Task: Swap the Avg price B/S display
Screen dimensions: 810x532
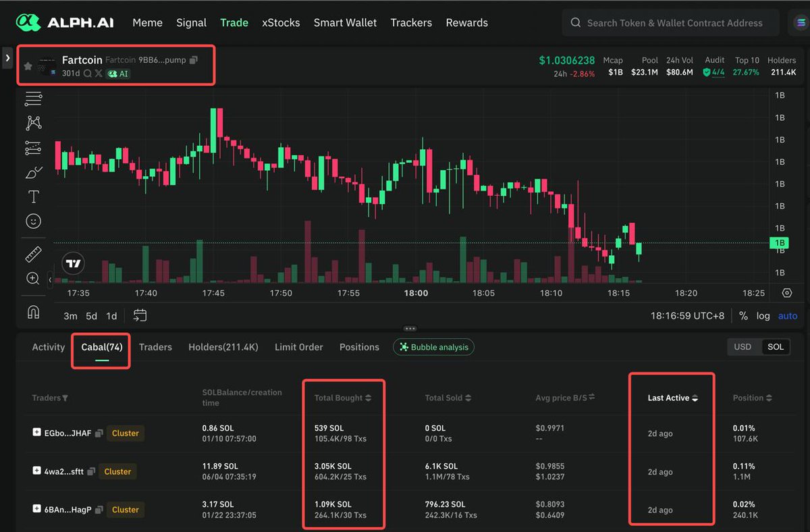Action: click(592, 398)
